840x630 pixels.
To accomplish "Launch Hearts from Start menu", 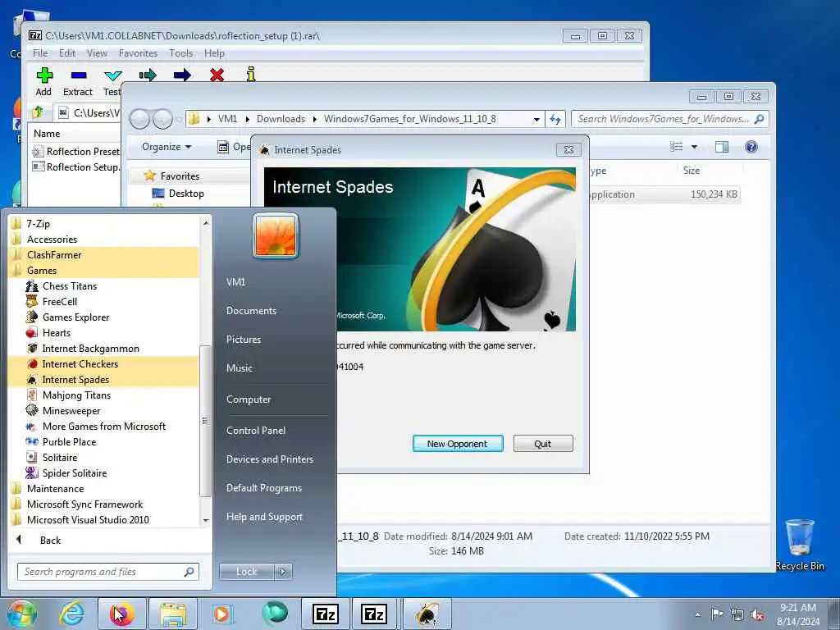I will pos(57,333).
